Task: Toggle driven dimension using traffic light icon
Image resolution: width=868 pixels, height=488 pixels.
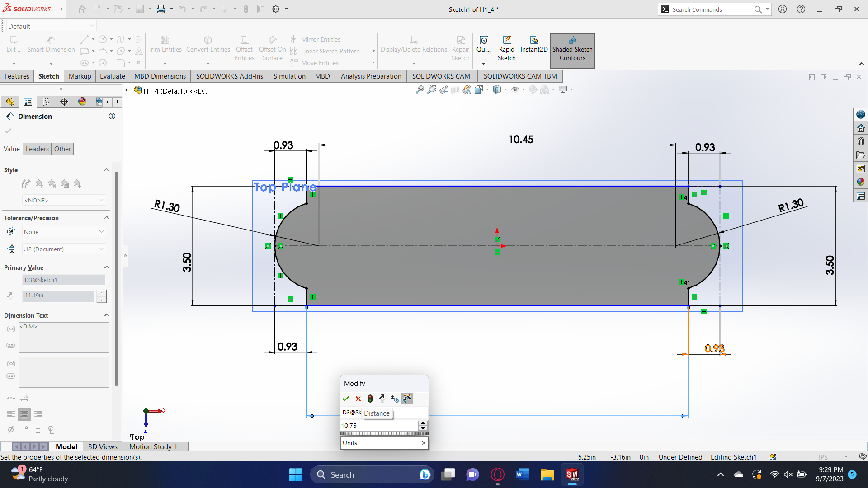Action: [x=370, y=399]
